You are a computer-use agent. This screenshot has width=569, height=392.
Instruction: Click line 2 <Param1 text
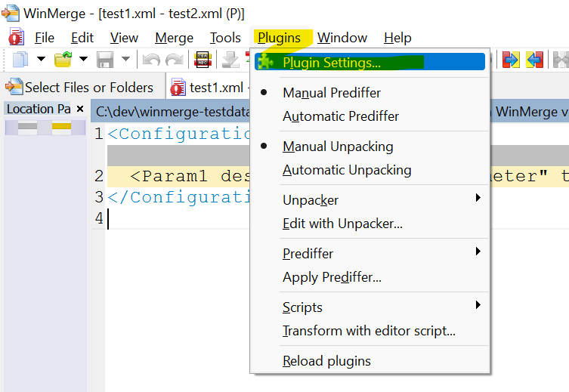(190, 176)
